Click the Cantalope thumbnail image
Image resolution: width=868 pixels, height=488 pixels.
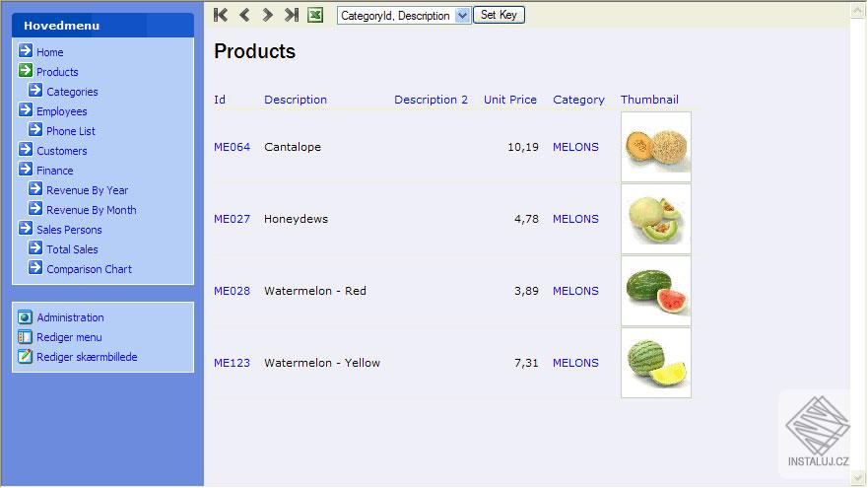[x=656, y=147]
